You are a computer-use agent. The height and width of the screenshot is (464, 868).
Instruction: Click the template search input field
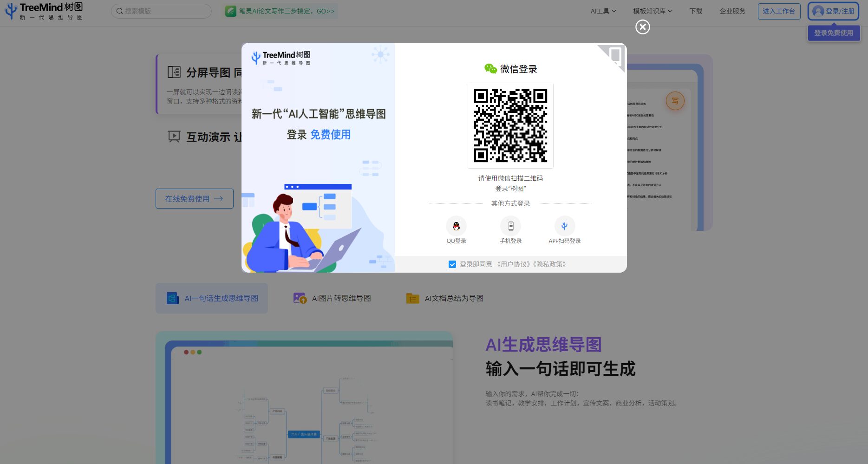point(162,11)
